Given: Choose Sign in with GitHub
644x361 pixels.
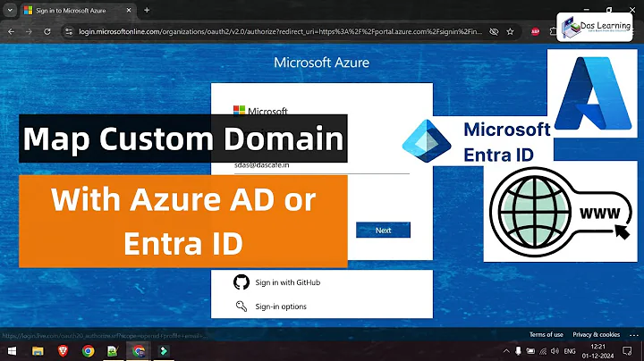Looking at the screenshot, I should point(287,282).
